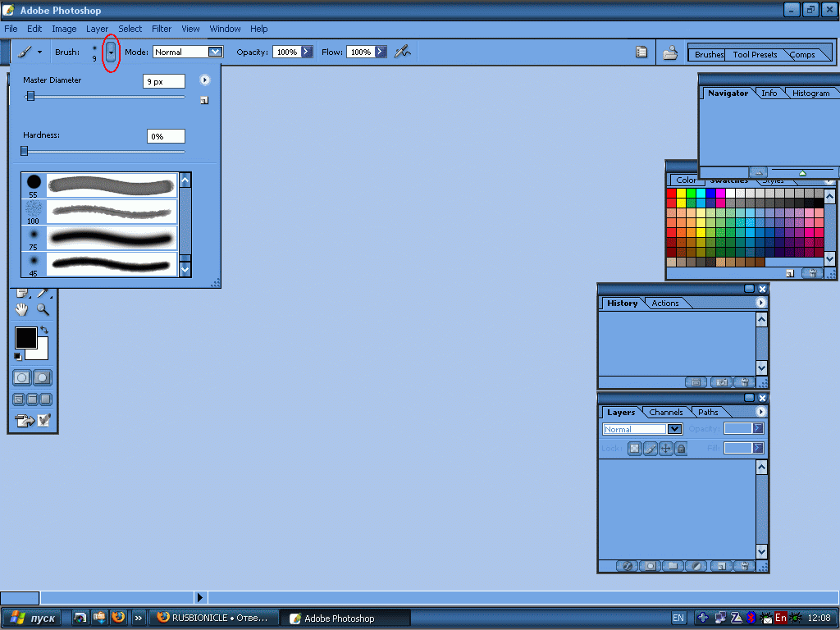Screen dimensions: 840x630
Task: Toggle lock image pixels
Action: [651, 449]
